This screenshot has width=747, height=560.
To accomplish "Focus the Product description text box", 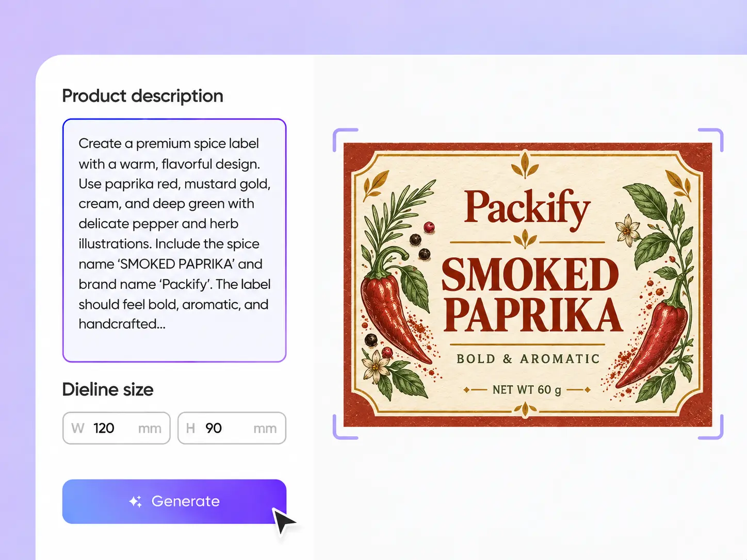I will tap(174, 240).
